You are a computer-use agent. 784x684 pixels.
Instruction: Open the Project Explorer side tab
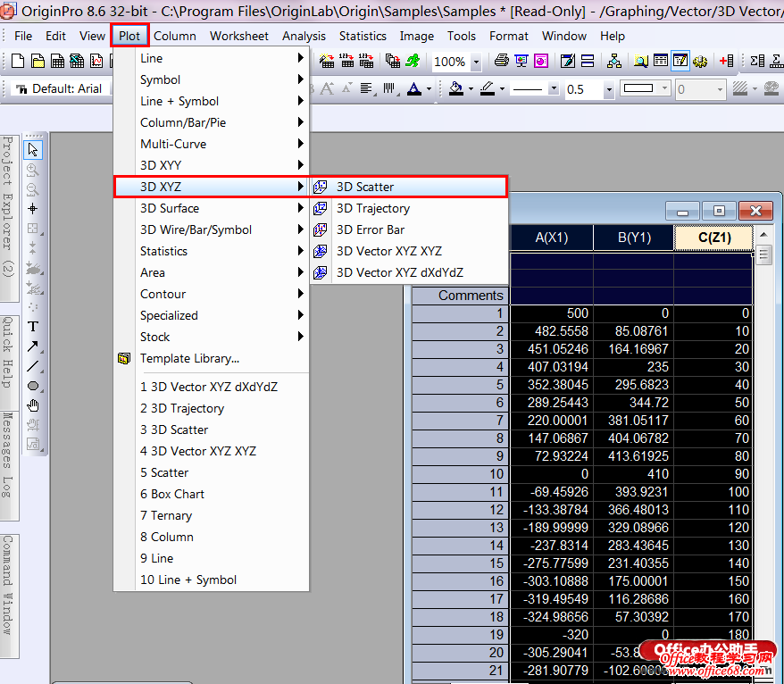7,207
